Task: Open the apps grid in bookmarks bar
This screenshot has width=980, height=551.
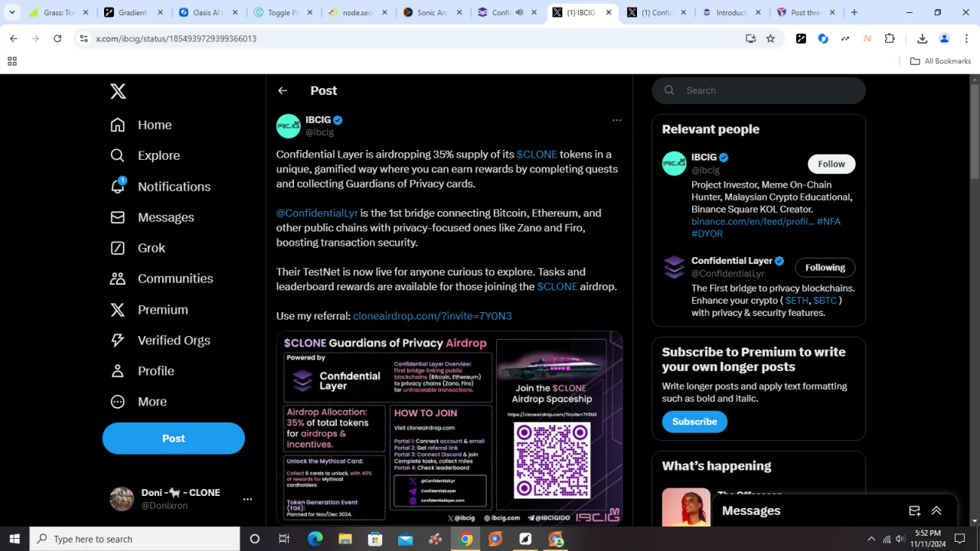Action: 12,61
